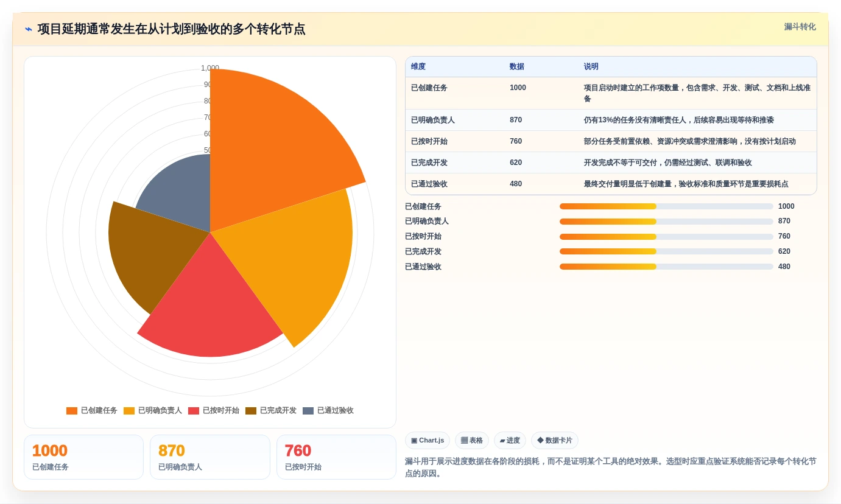841x504 pixels.
Task: Select the 进度 chip
Action: pos(510,441)
